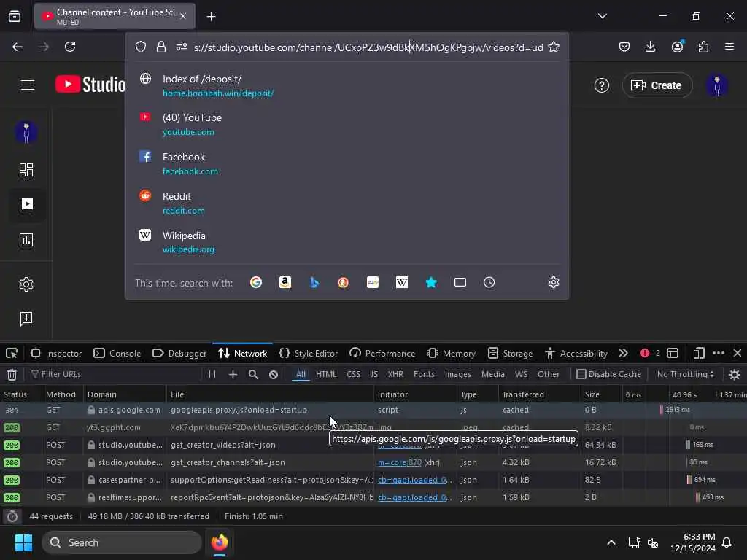Open the No Throttling dropdown
747x560 pixels.
pyautogui.click(x=685, y=374)
